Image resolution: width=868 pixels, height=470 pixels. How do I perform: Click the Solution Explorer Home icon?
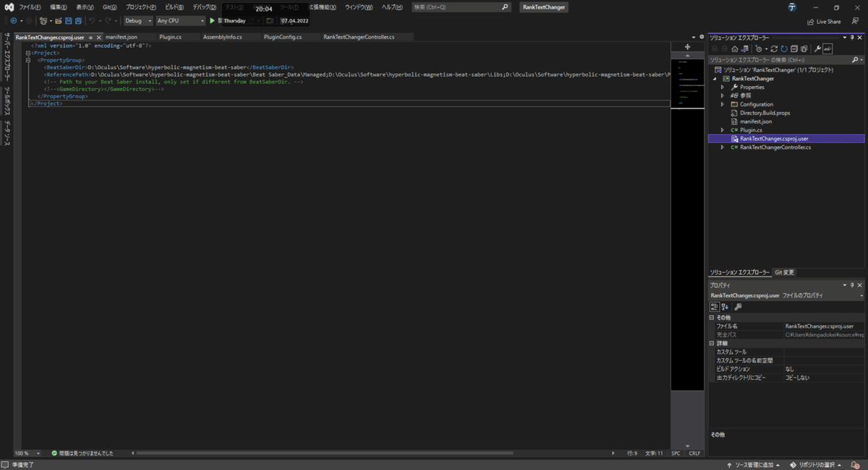click(734, 48)
